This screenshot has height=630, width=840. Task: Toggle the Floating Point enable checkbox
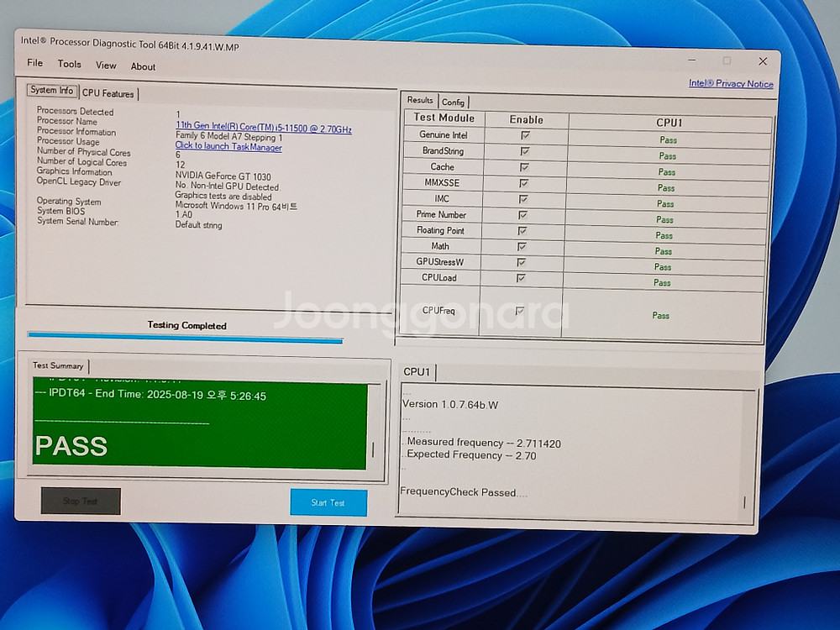[522, 231]
